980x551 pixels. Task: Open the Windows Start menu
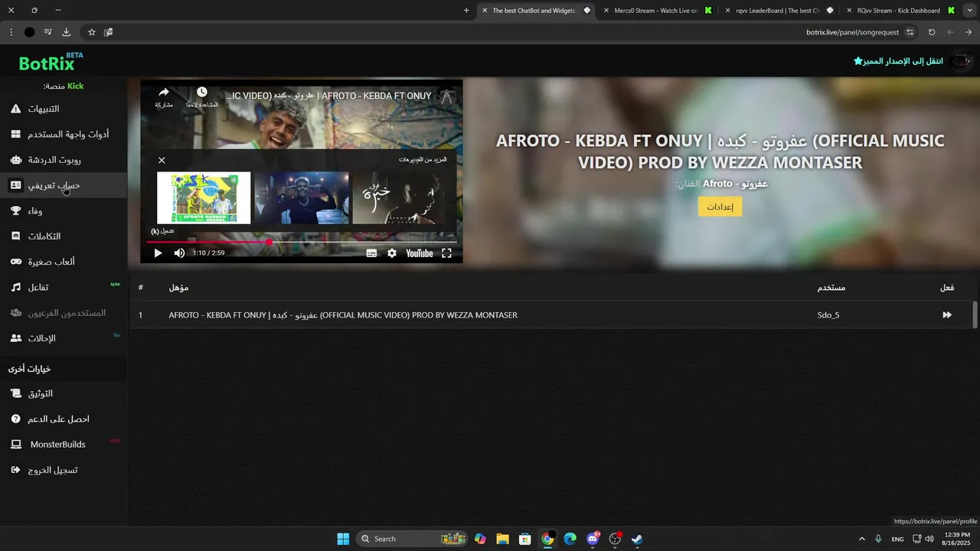click(342, 539)
